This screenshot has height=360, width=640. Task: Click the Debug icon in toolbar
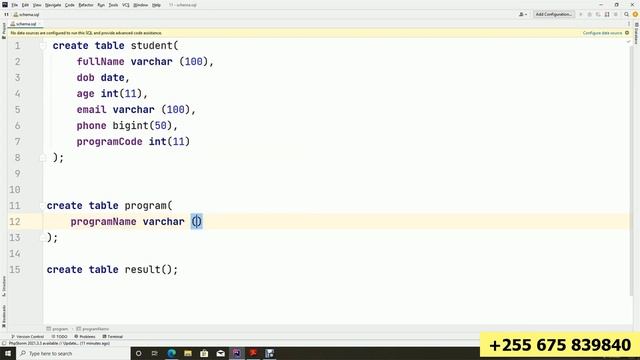(589, 14)
